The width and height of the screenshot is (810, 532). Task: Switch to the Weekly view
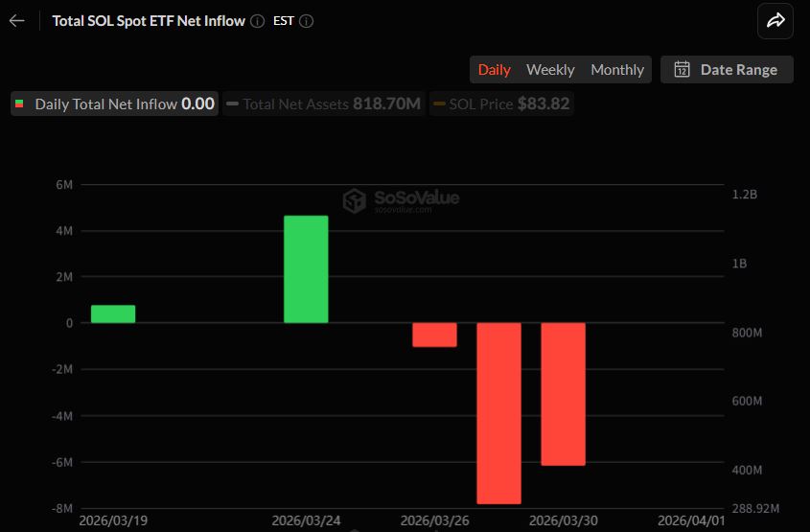coord(550,69)
